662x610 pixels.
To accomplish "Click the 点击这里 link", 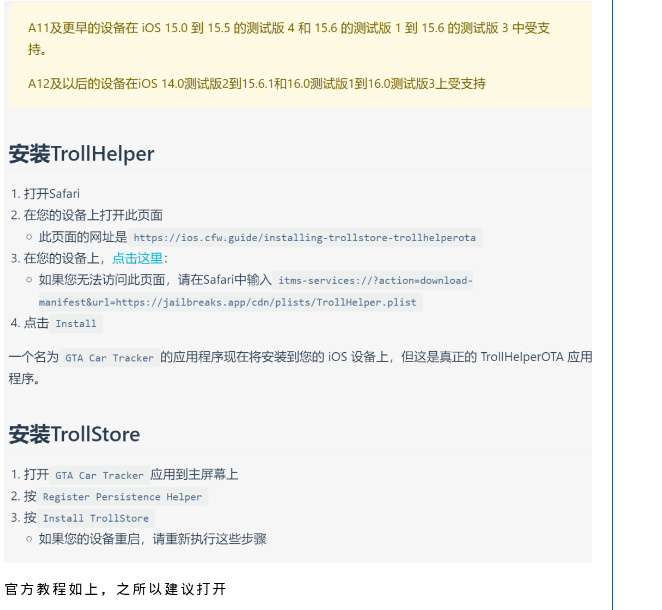I will pyautogui.click(x=138, y=258).
